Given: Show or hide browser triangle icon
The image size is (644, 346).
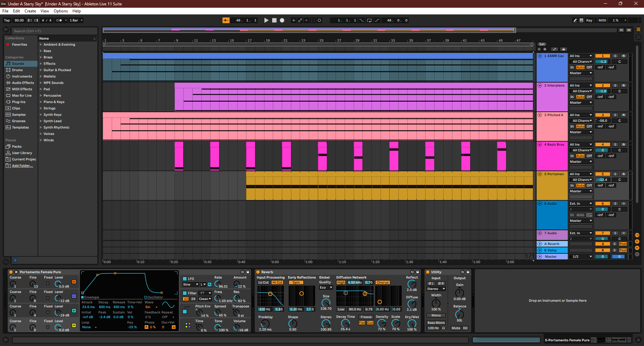Looking at the screenshot, I should (x=6, y=30).
